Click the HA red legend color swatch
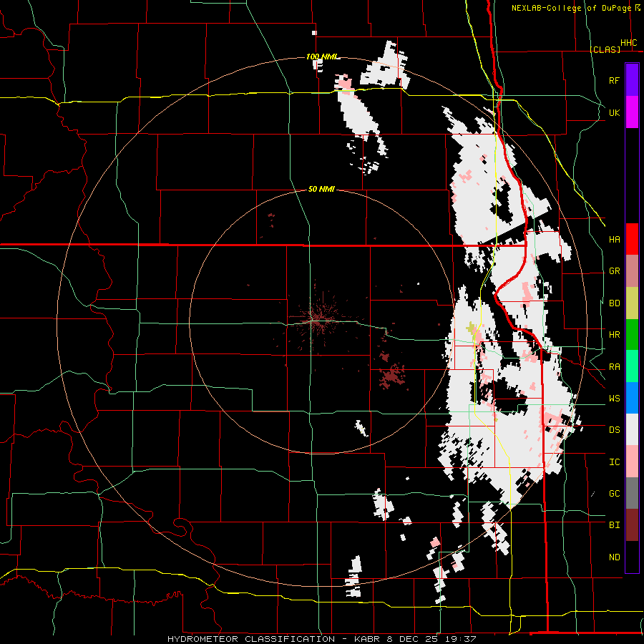 pos(632,239)
